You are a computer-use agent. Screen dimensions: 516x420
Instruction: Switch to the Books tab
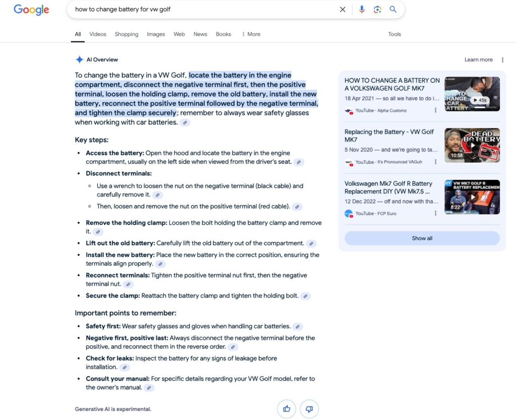(x=223, y=34)
